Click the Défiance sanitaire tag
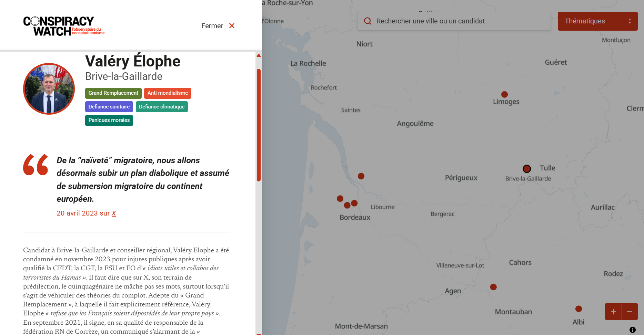 click(109, 107)
